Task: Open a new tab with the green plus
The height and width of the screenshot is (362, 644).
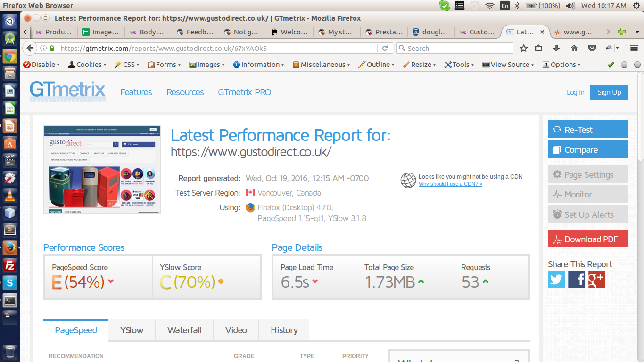Action: (622, 32)
